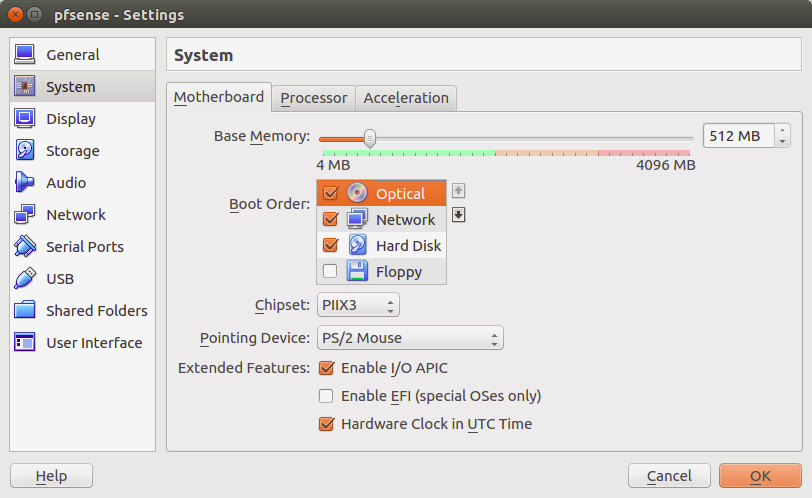Viewport: 812px width, 498px height.
Task: Click the Shared Folders folder icon
Action: point(24,310)
